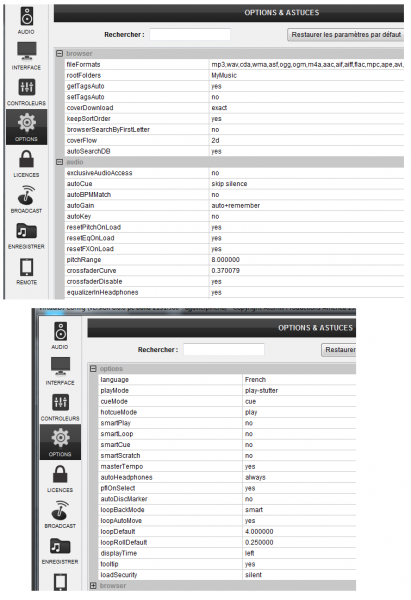The width and height of the screenshot is (411, 600).
Task: Click the smartLoop setting name
Action: [x=117, y=434]
